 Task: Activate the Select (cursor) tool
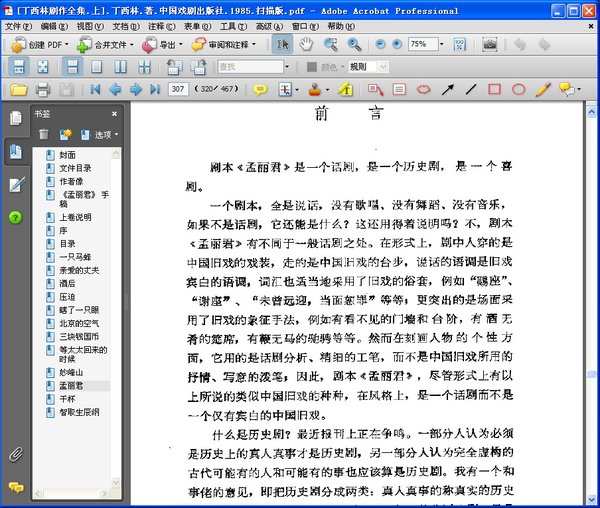(283, 45)
